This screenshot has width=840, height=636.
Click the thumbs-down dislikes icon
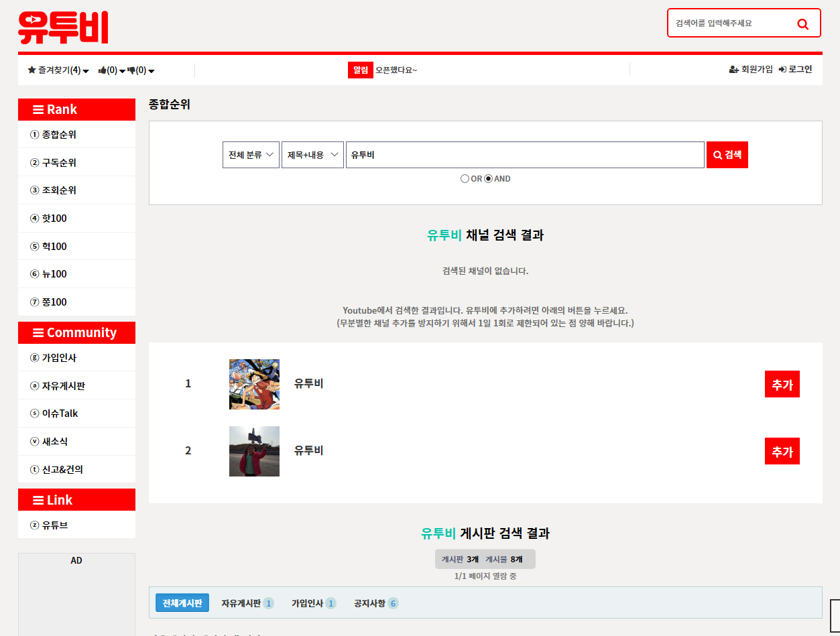pos(131,70)
